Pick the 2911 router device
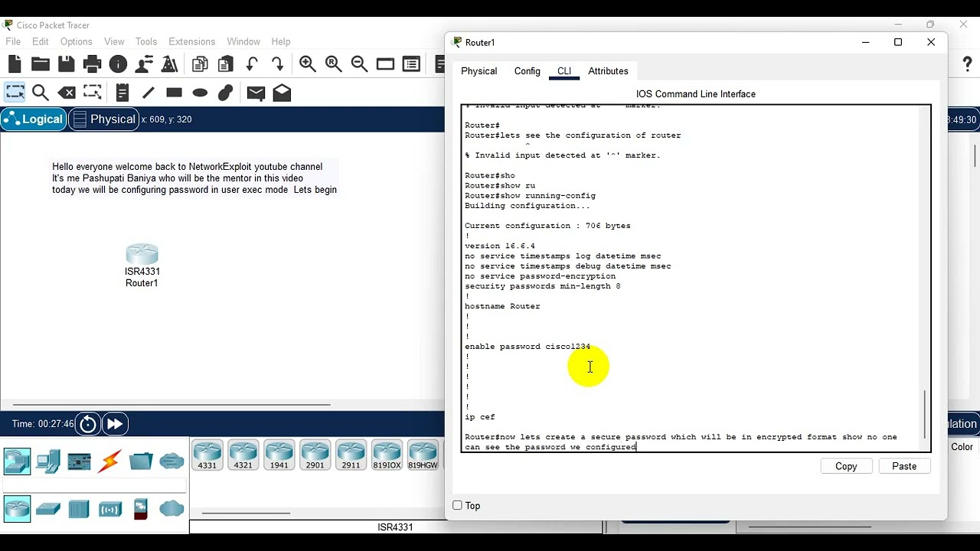 tap(351, 455)
